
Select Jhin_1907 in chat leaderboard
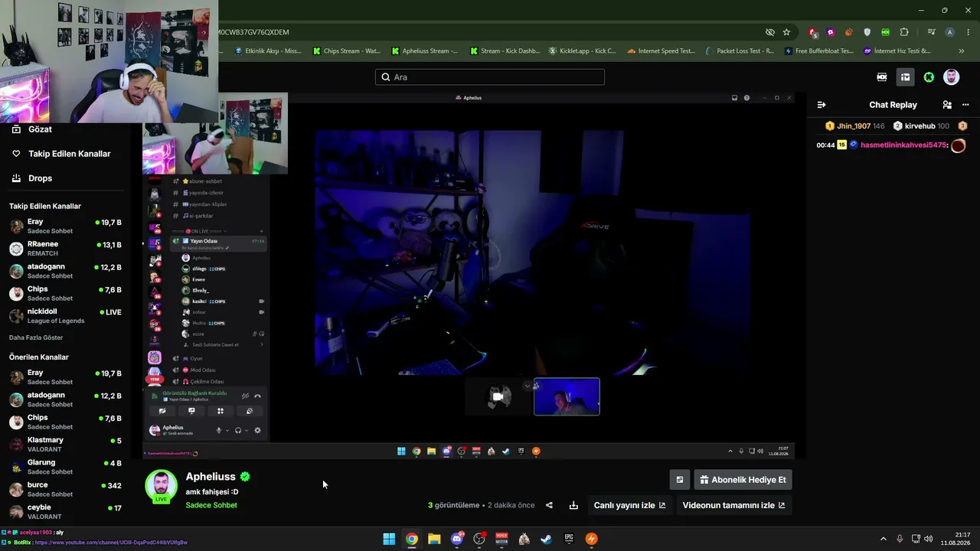point(854,126)
